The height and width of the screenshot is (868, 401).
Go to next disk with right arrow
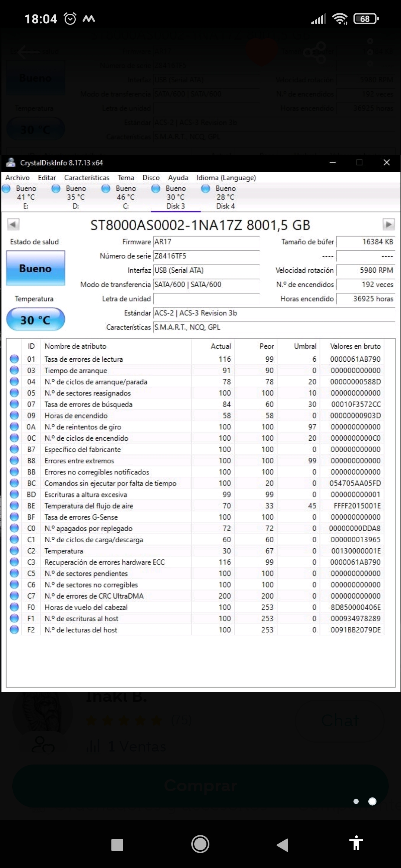click(x=388, y=224)
